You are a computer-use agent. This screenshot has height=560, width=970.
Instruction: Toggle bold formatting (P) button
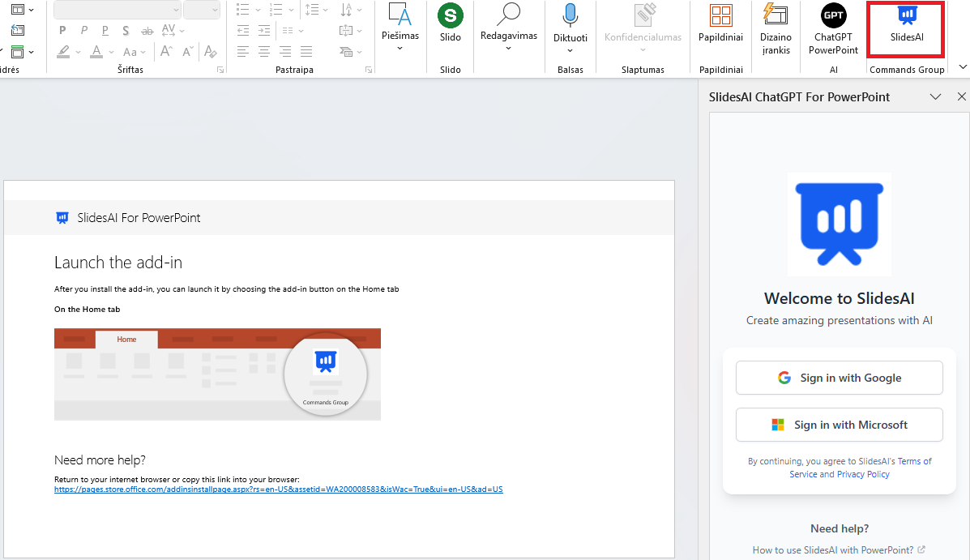pyautogui.click(x=62, y=31)
